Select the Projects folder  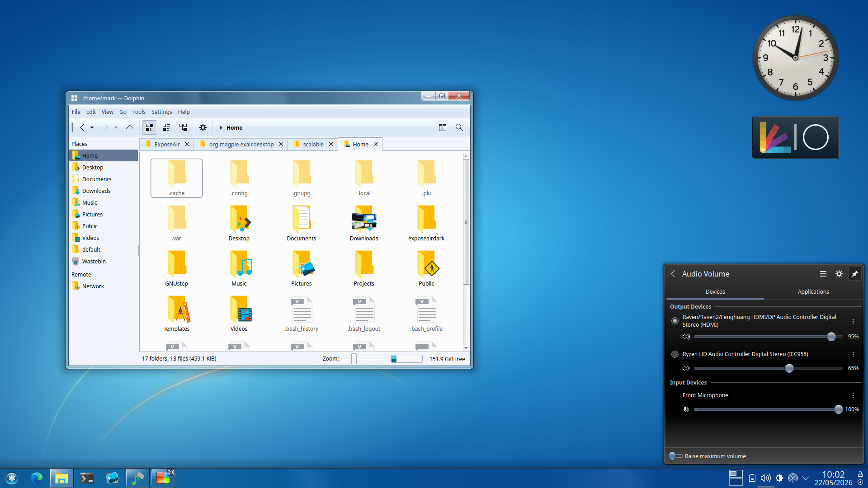[x=364, y=268]
